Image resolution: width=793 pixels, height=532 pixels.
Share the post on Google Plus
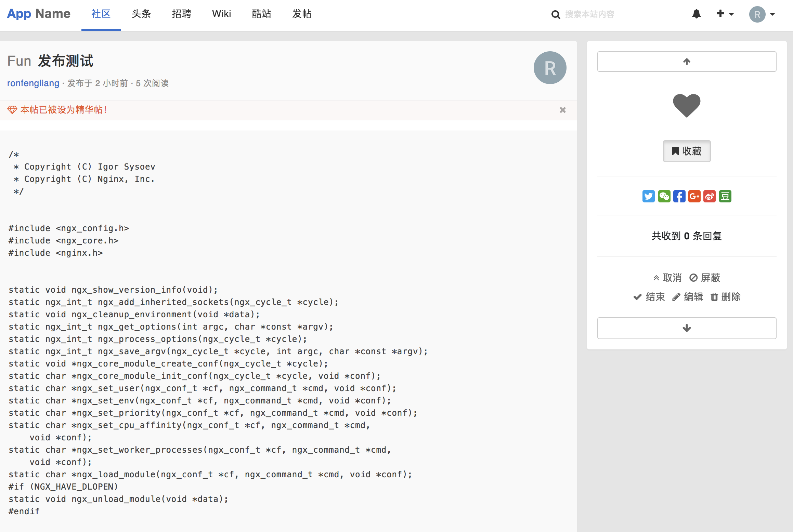click(694, 196)
